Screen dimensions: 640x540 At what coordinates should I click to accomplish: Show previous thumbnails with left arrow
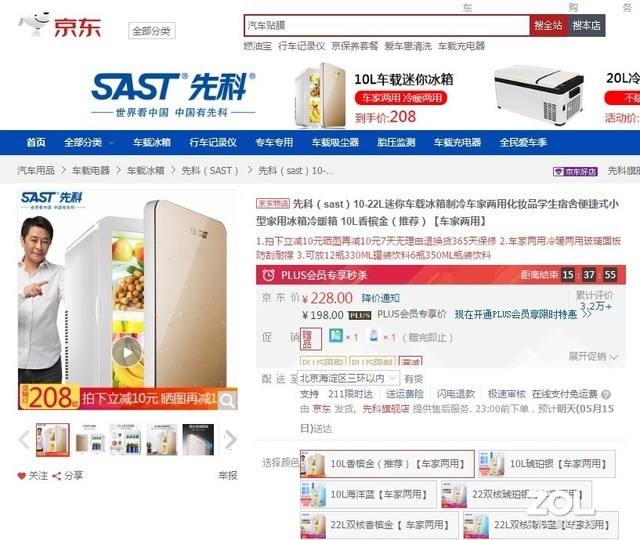click(24, 440)
